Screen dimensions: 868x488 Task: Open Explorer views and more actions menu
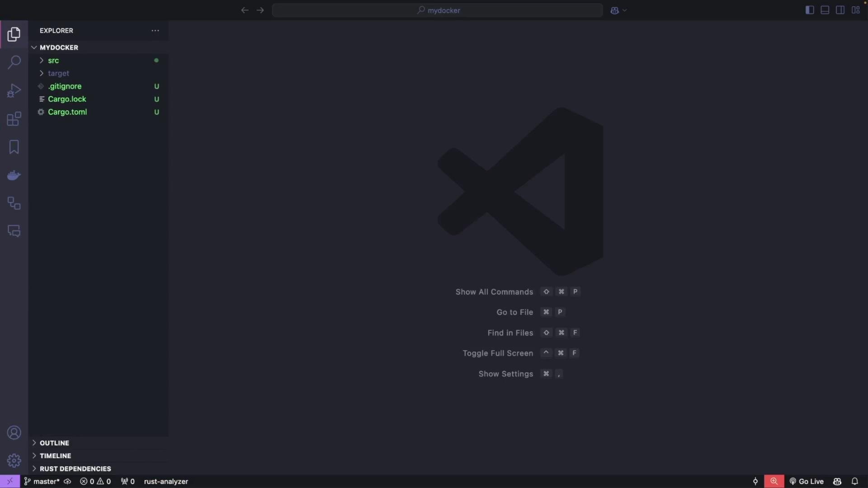(155, 31)
